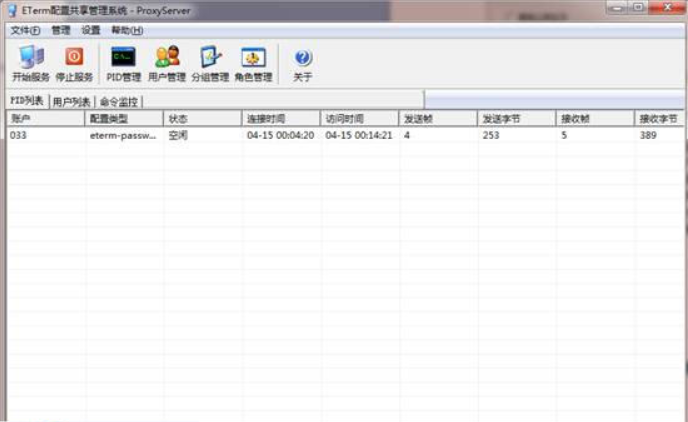This screenshot has width=688, height=422.
Task: Open 角色管理 role management
Action: [253, 64]
